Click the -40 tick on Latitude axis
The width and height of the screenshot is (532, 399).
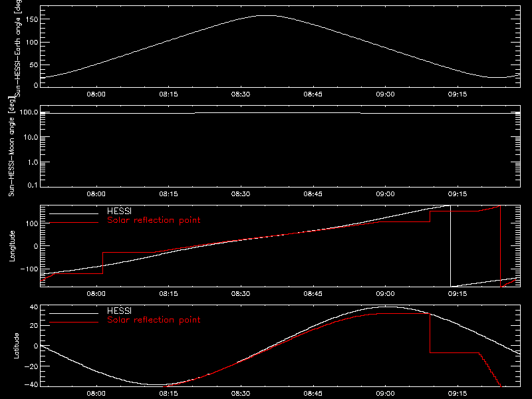click(31, 384)
